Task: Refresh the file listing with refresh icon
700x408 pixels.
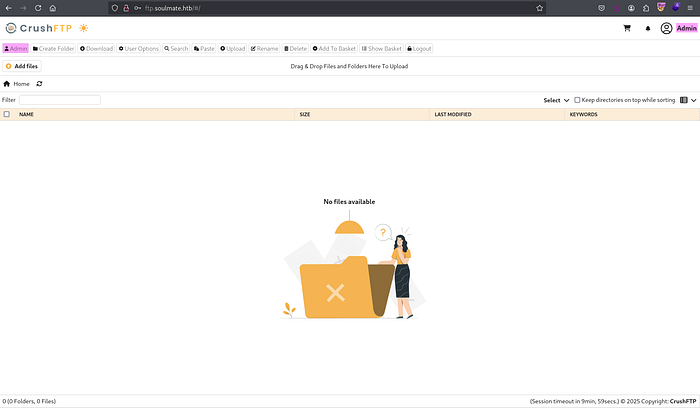Action: (39, 84)
